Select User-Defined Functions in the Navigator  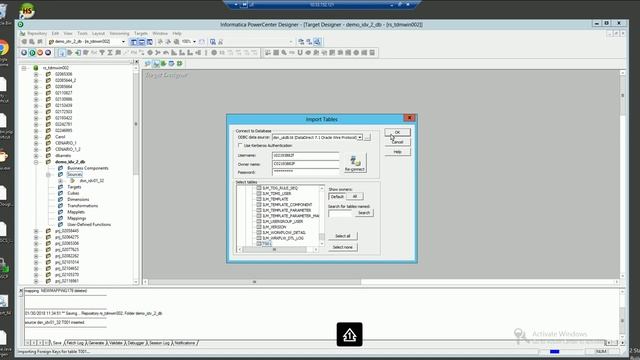(x=89, y=224)
